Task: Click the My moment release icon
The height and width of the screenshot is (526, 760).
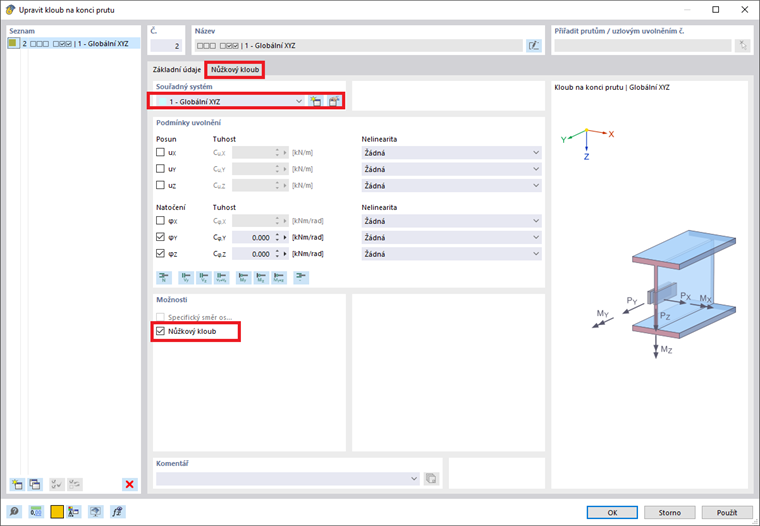Action: pyautogui.click(x=243, y=277)
